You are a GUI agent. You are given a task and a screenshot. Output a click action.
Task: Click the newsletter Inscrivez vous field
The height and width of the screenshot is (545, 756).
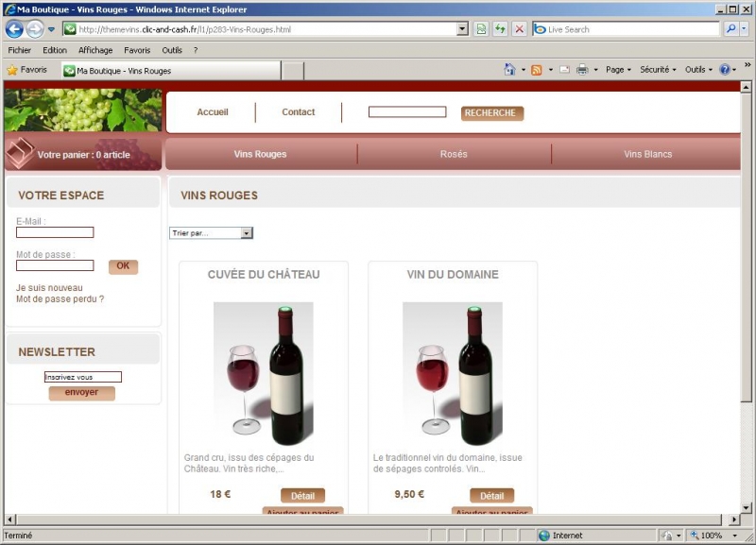coord(83,377)
